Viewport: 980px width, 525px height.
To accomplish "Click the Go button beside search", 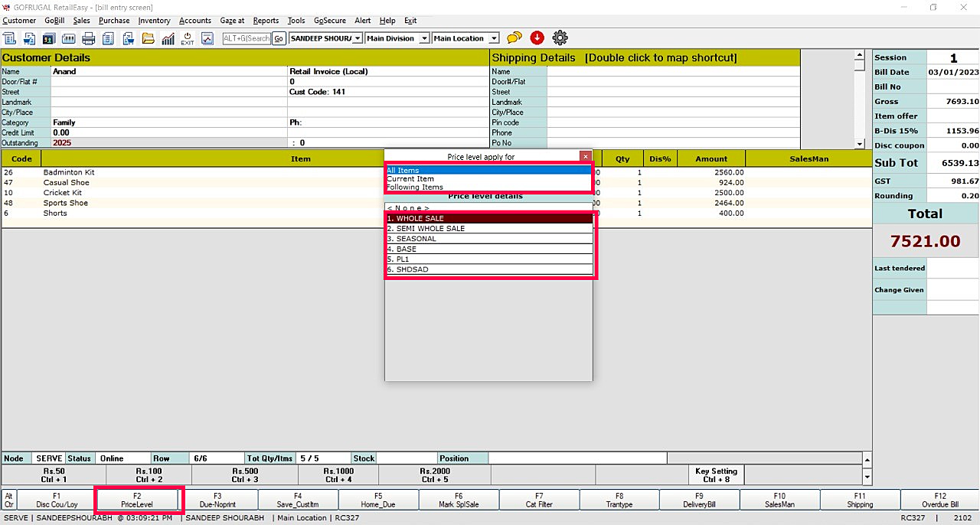I will click(279, 38).
